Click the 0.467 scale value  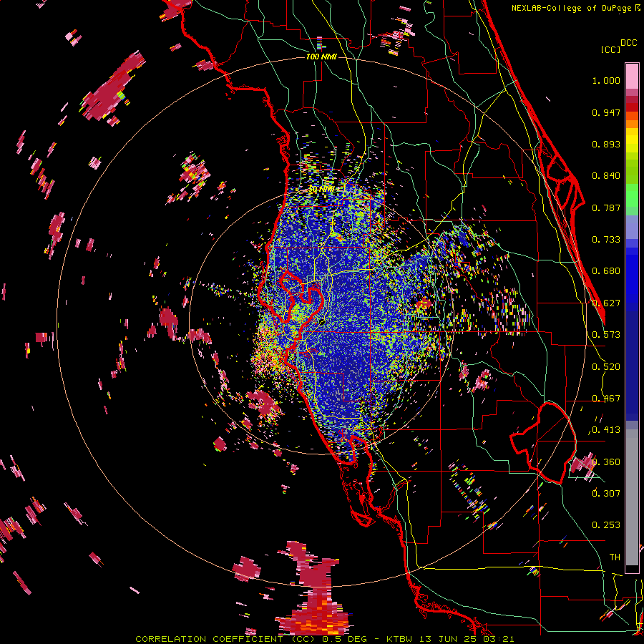606,399
